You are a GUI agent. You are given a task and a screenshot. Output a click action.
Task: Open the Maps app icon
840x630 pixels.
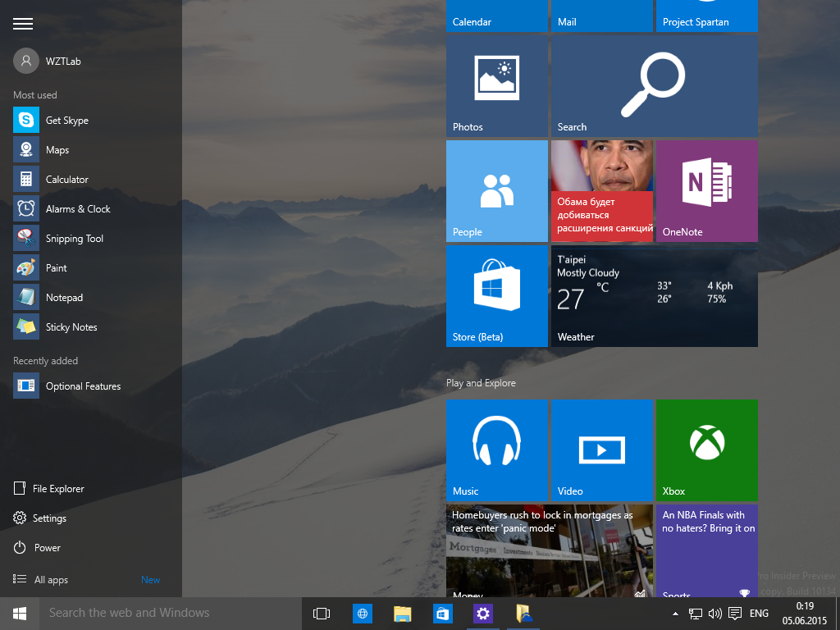point(26,149)
